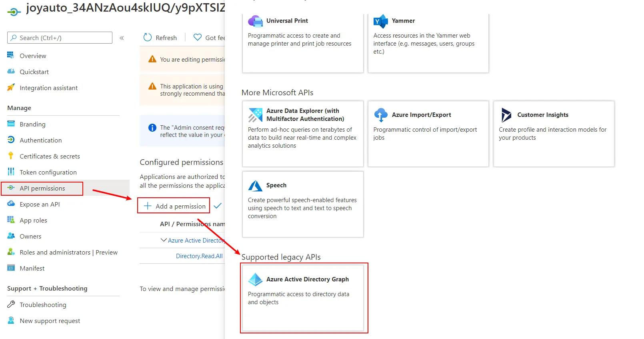
Task: Click the 'Supported legacy APIs' heading
Action: (x=281, y=257)
